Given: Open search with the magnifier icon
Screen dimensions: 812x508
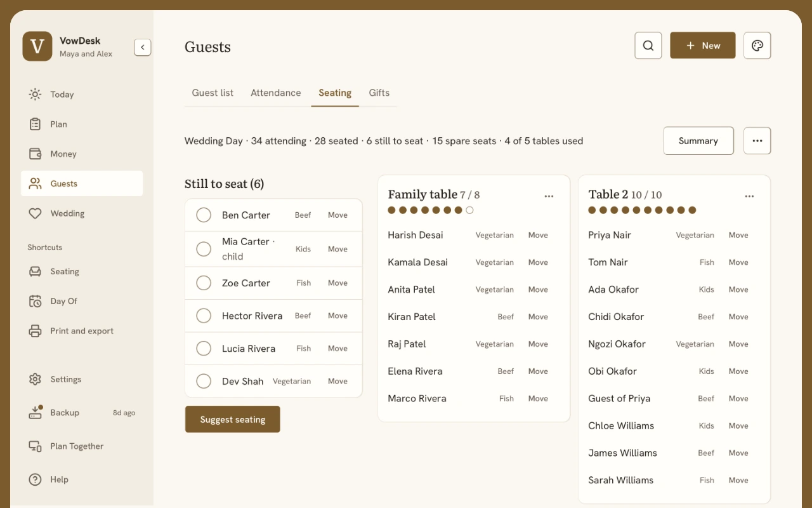Looking at the screenshot, I should tap(648, 46).
